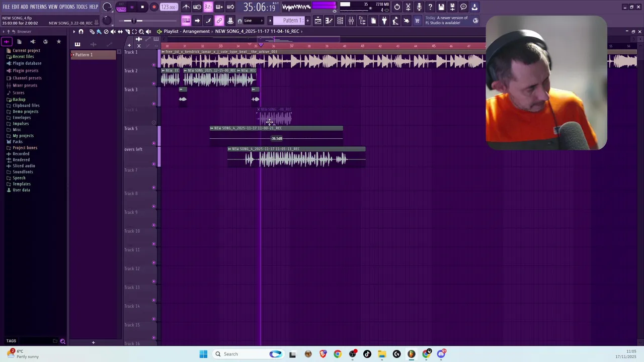Click the Stop playback button
This screenshot has height=362, width=644.
coord(142,7)
